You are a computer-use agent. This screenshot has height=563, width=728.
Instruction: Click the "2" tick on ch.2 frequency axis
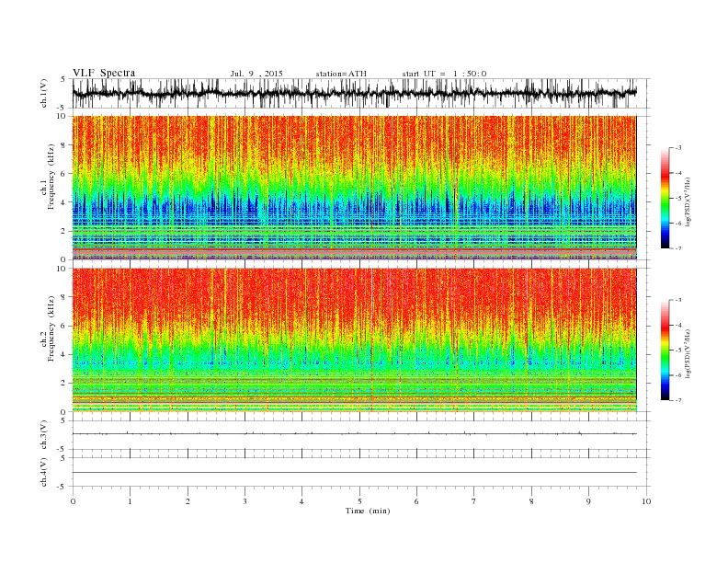click(64, 384)
